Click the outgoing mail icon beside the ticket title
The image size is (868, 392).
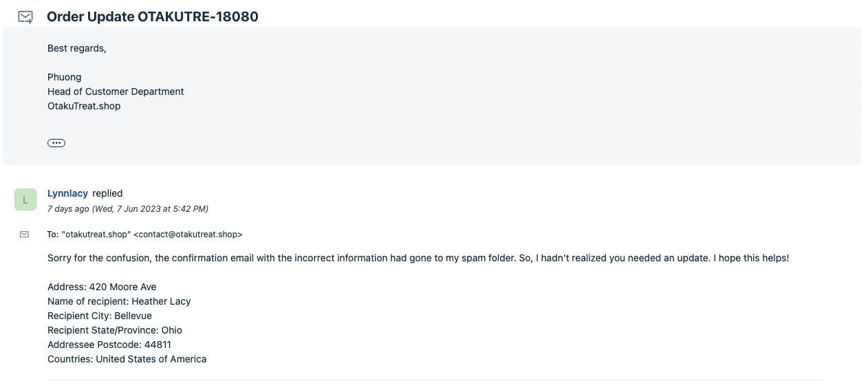pos(25,17)
